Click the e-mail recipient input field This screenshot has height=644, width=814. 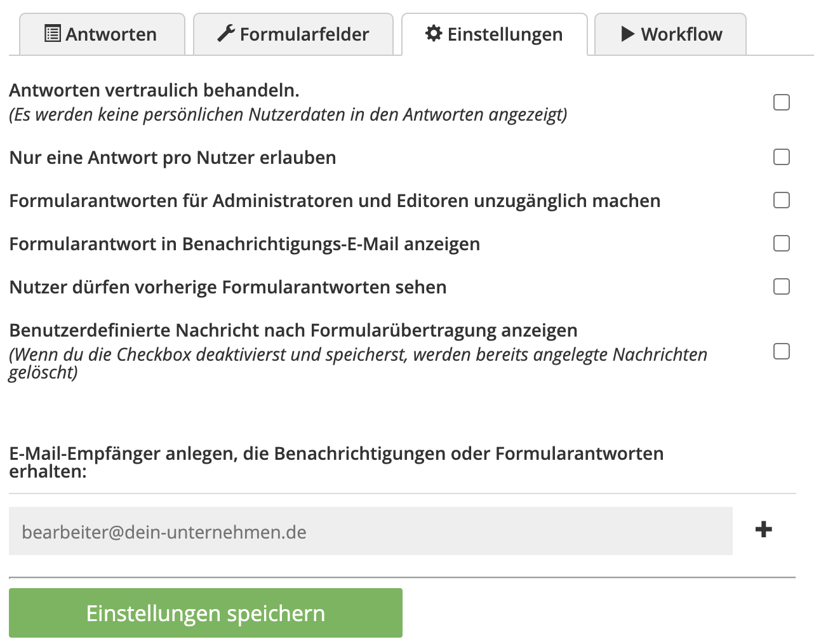(371, 531)
